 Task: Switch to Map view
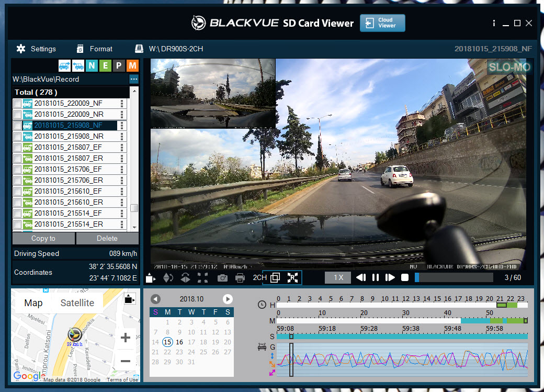pyautogui.click(x=33, y=303)
